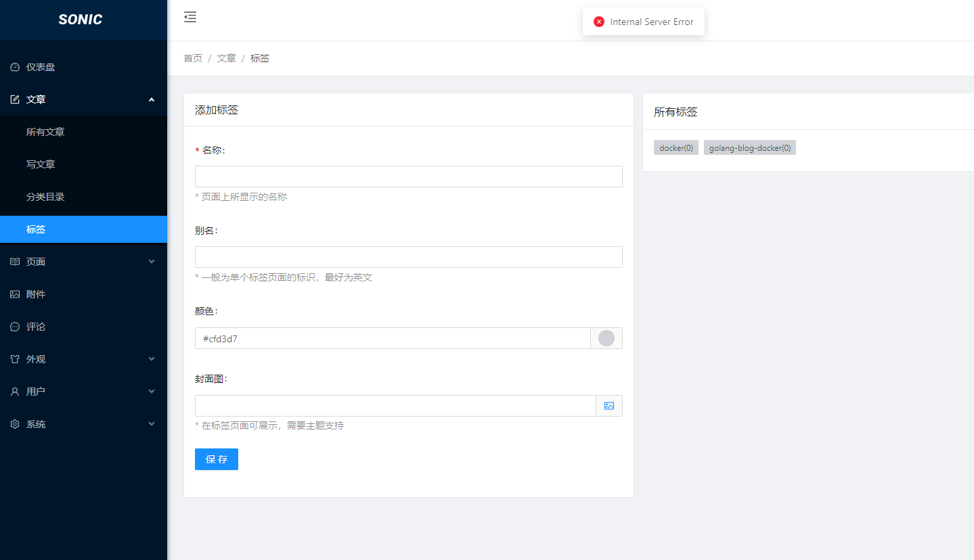The width and height of the screenshot is (974, 560).
Task: Dismiss the Internal Server Error notification
Action: pos(598,21)
